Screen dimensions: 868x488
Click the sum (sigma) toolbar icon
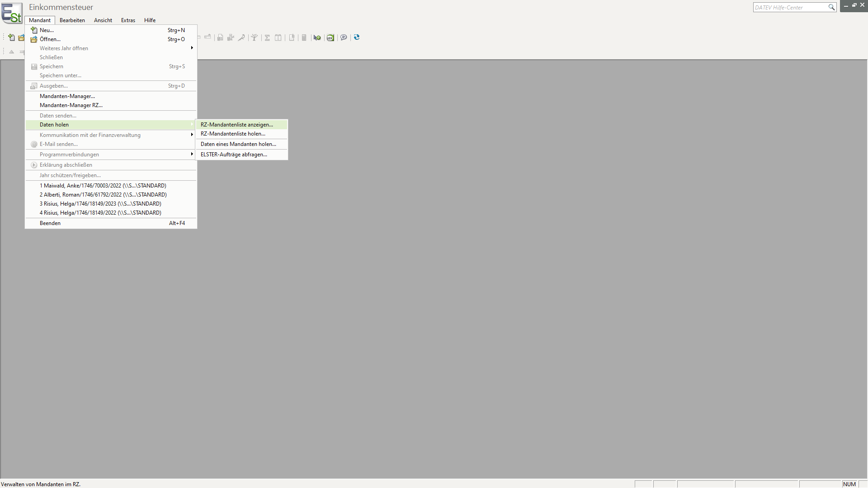click(x=267, y=38)
